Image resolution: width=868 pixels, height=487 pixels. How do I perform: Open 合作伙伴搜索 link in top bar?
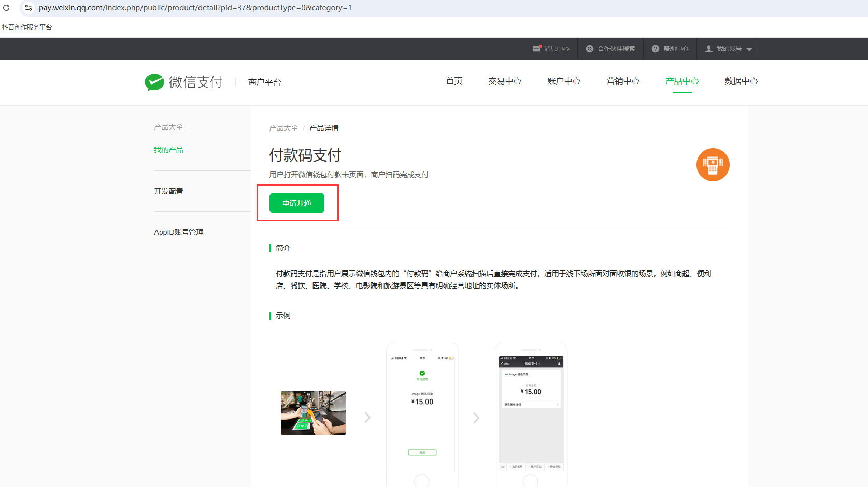[616, 49]
